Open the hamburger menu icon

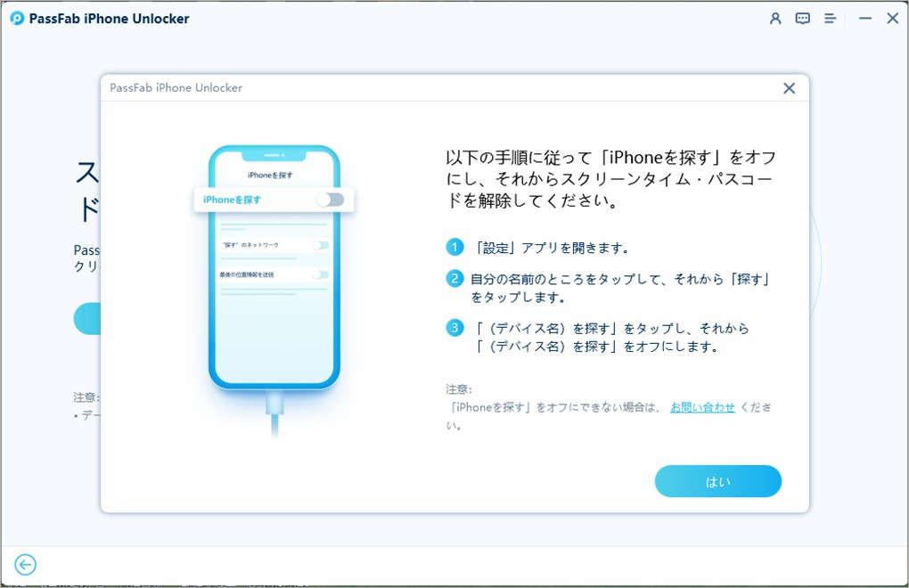[831, 19]
